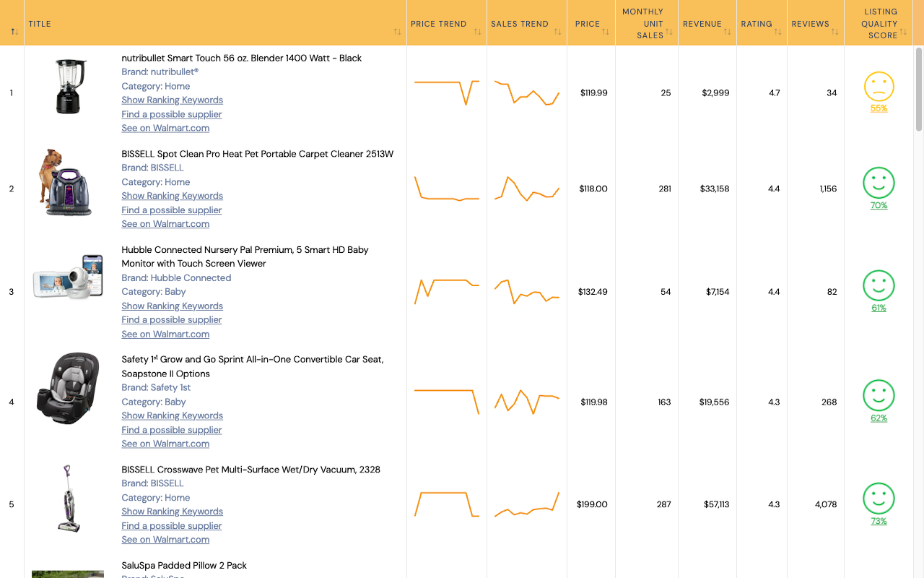Sort by Sales Trend using arrow icon

557,32
